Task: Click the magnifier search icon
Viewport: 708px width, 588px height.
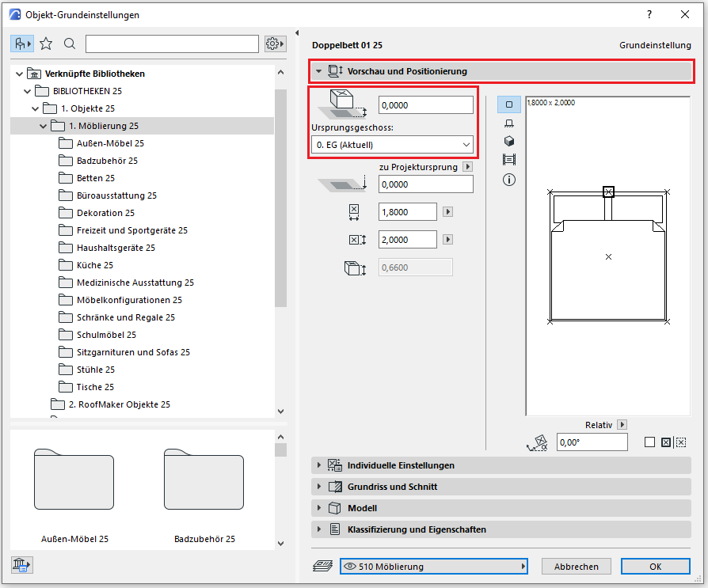Action: coord(70,44)
